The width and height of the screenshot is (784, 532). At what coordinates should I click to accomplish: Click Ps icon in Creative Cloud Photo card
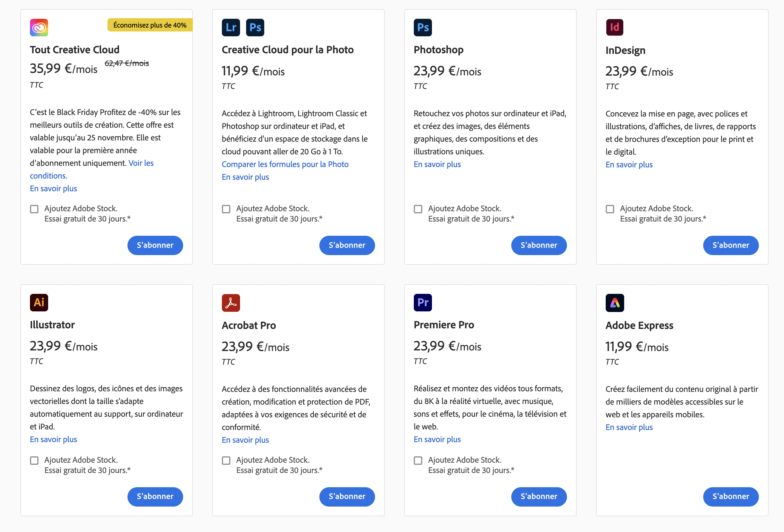point(255,27)
